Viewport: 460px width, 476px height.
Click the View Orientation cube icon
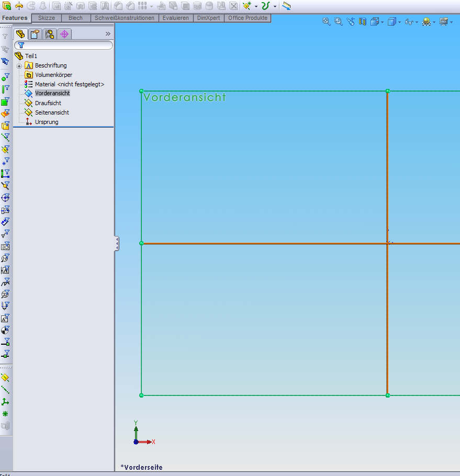click(x=375, y=21)
